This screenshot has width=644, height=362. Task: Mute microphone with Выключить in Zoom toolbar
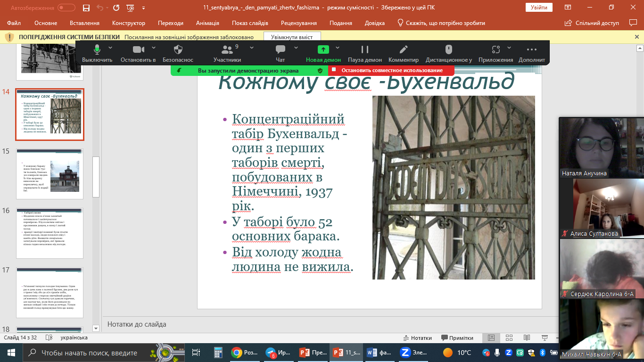click(x=97, y=53)
